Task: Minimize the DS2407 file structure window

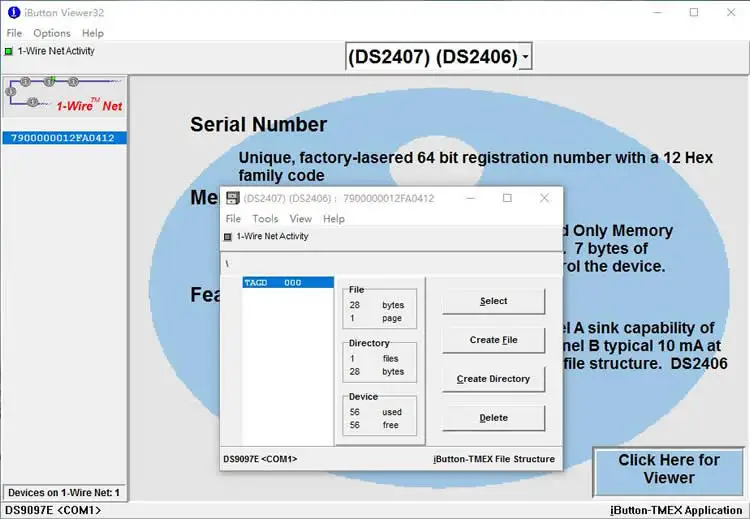Action: [x=470, y=198]
